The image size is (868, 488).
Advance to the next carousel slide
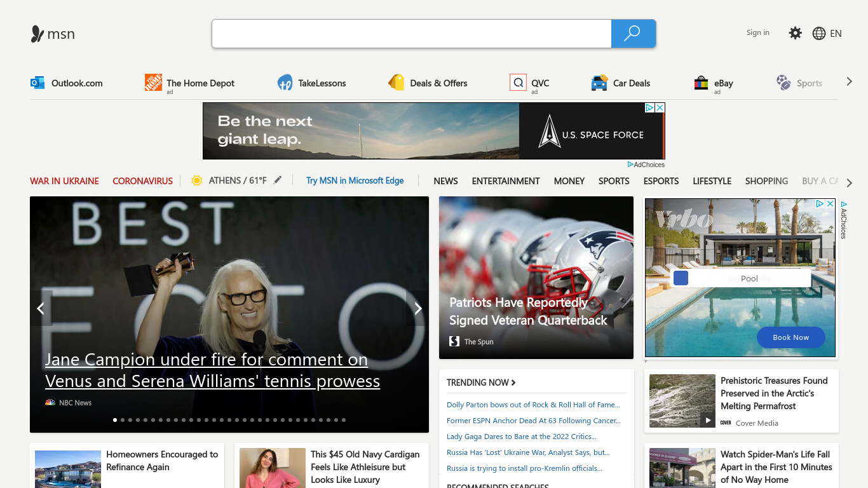tap(417, 308)
